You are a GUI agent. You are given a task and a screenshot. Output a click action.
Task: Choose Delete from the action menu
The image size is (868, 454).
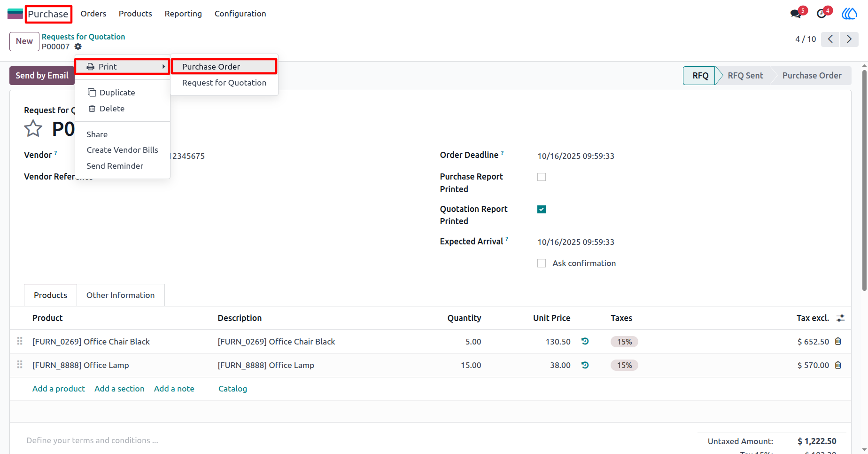[122, 109]
